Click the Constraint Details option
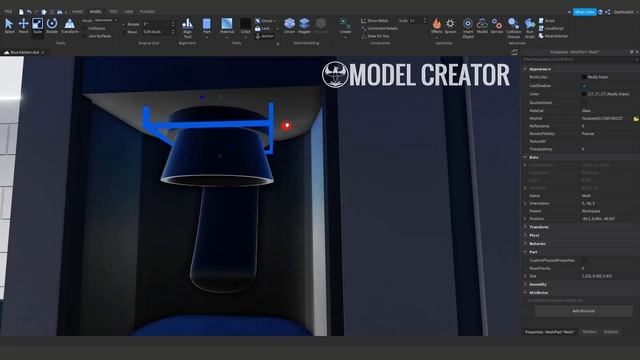 [380, 28]
